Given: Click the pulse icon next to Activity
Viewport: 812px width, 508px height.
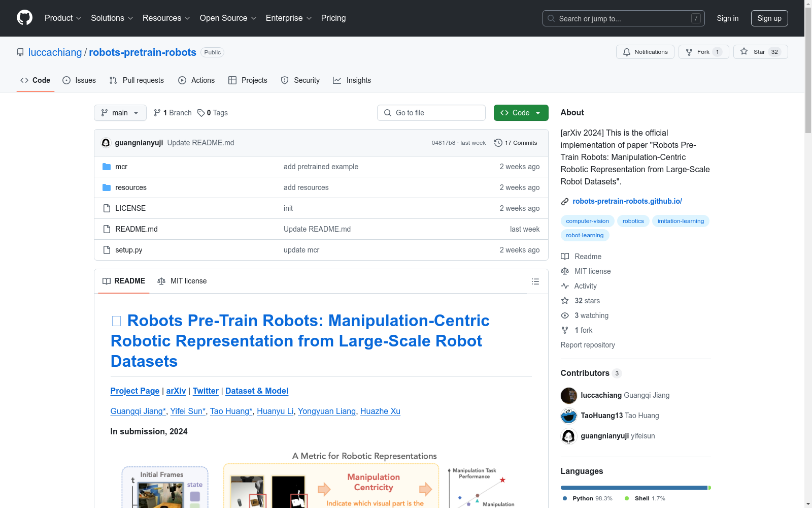Looking at the screenshot, I should tap(565, 286).
